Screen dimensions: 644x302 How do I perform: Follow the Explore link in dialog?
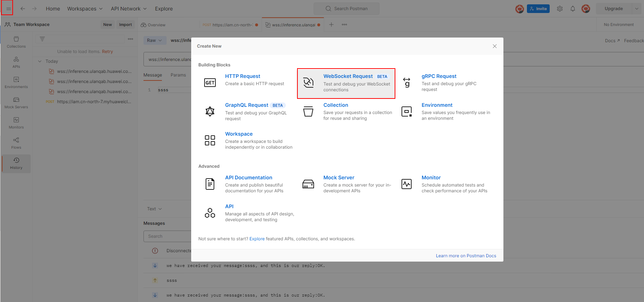click(x=257, y=239)
